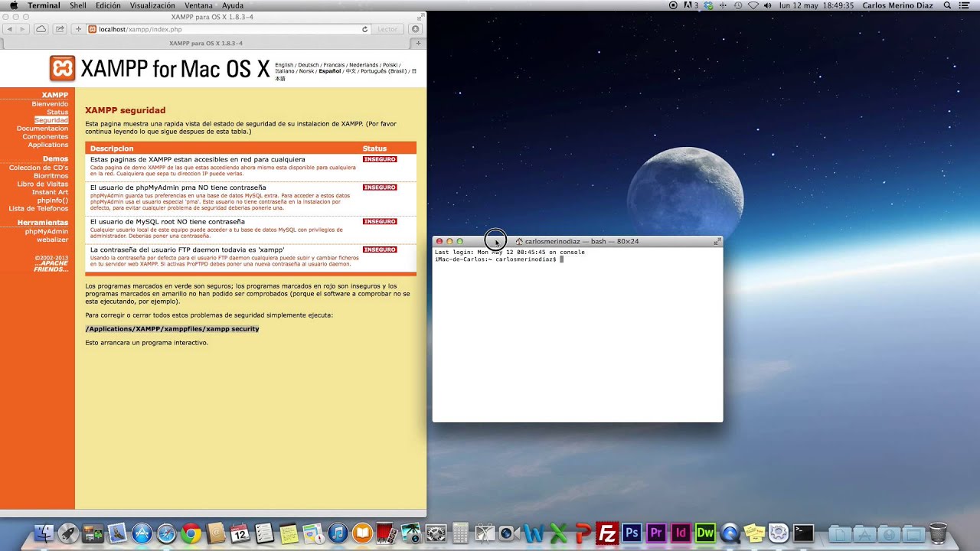This screenshot has width=980, height=551.
Task: Click the XAMPP orange logo
Action: click(62, 68)
